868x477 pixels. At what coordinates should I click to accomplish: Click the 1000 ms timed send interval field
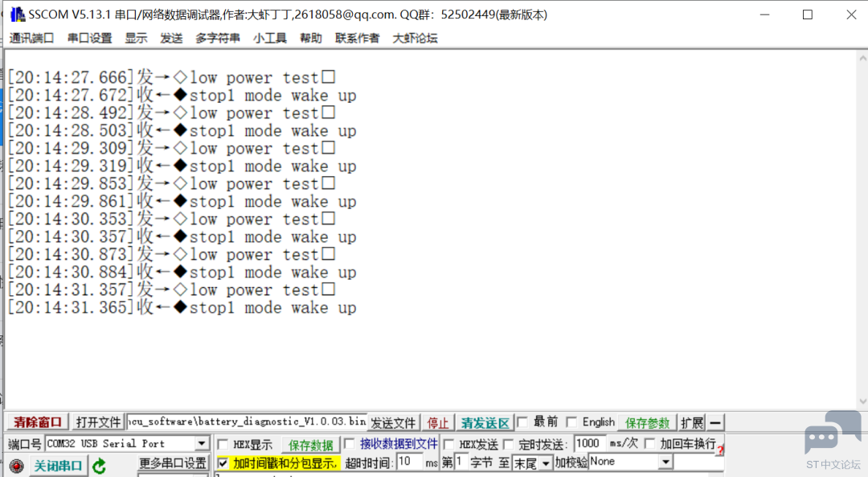pyautogui.click(x=590, y=443)
